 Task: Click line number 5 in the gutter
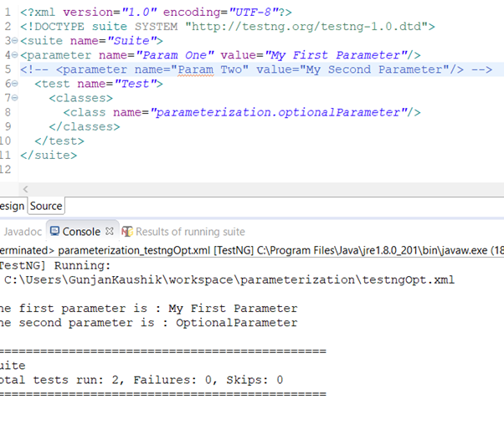pos(8,69)
